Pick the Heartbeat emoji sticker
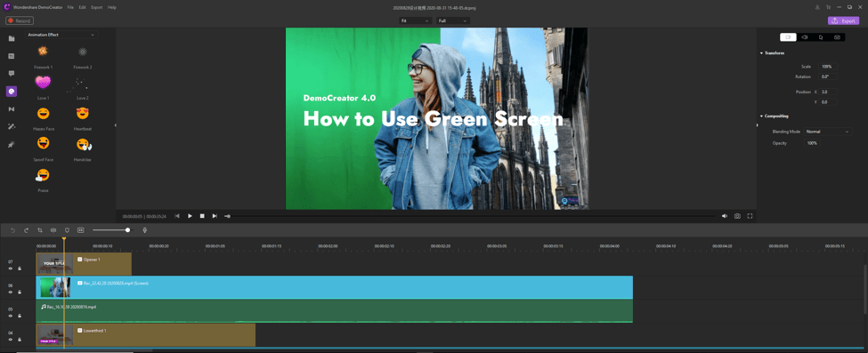The image size is (868, 353). click(83, 114)
